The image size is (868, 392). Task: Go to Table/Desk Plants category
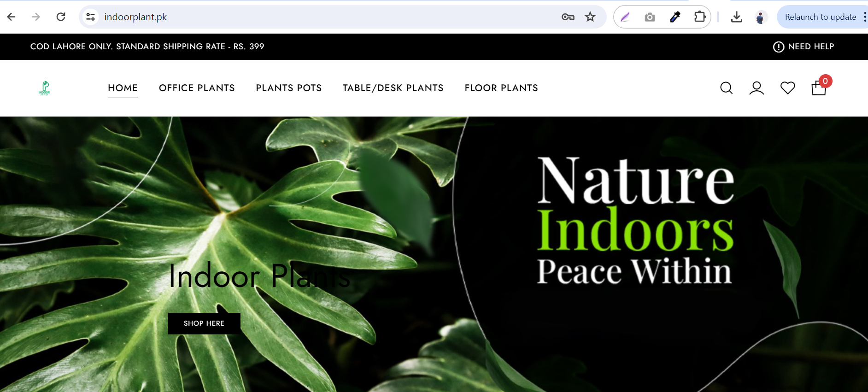point(393,88)
